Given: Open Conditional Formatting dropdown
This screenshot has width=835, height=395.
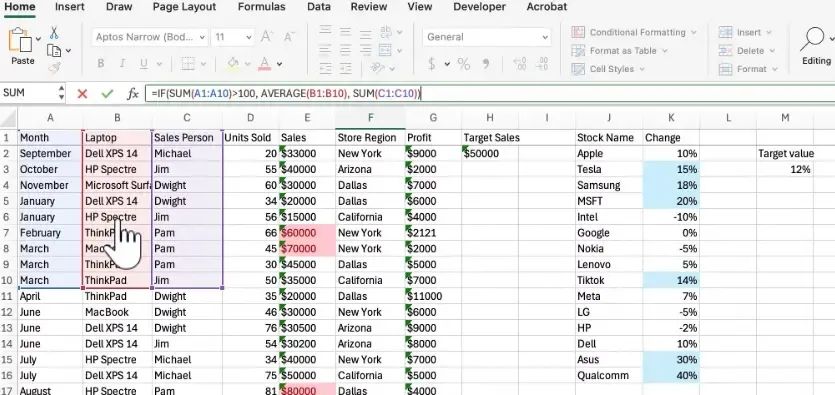Looking at the screenshot, I should 634,32.
